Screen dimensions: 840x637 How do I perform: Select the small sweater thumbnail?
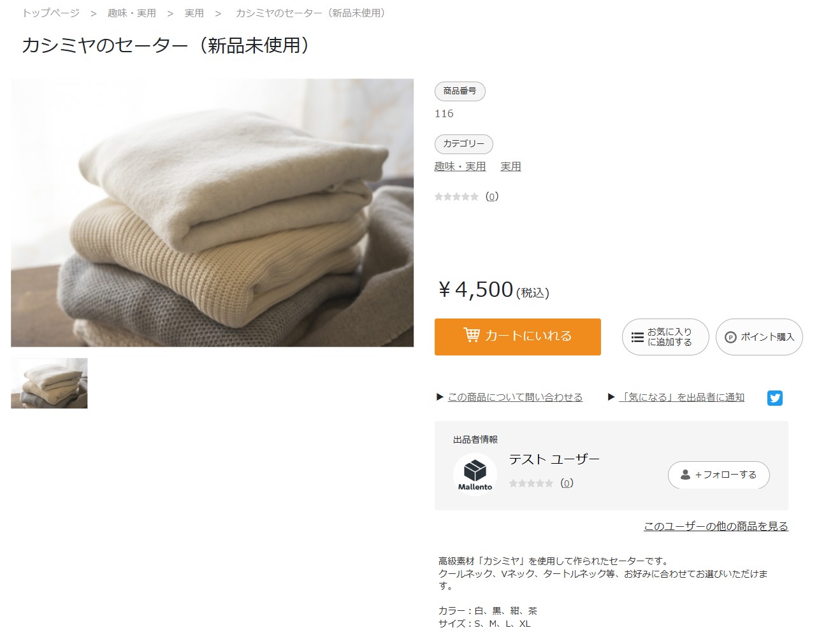(x=49, y=383)
